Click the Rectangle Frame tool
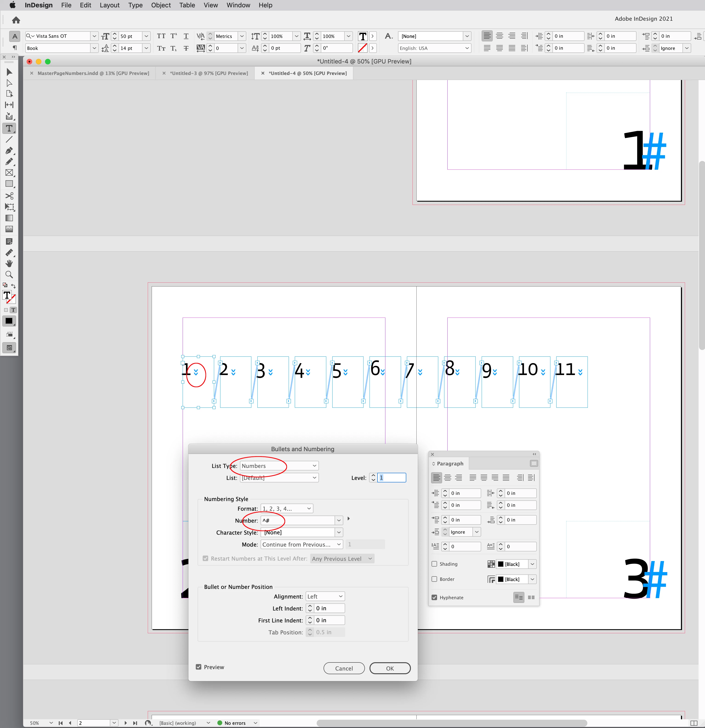 pyautogui.click(x=9, y=173)
